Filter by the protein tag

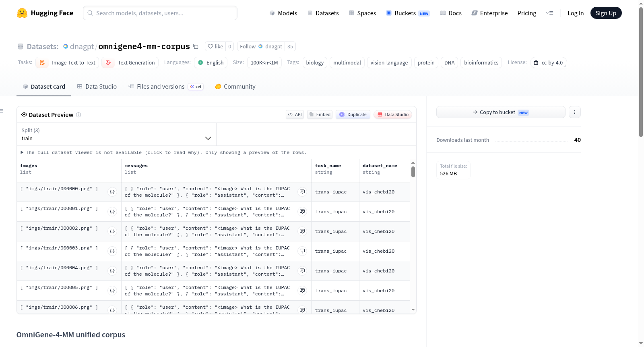pos(426,62)
